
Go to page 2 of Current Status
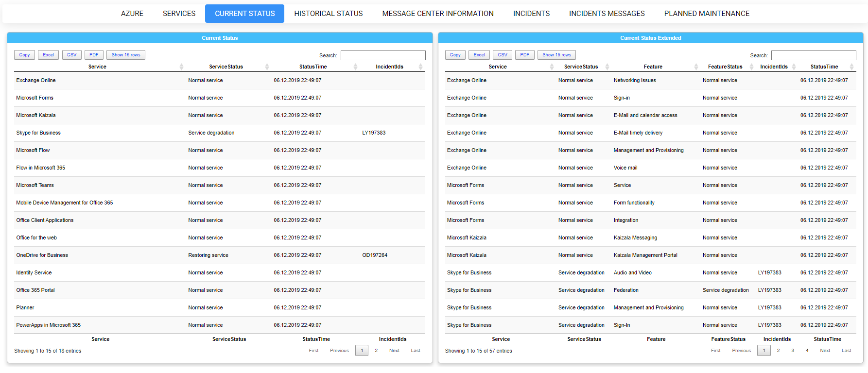376,351
